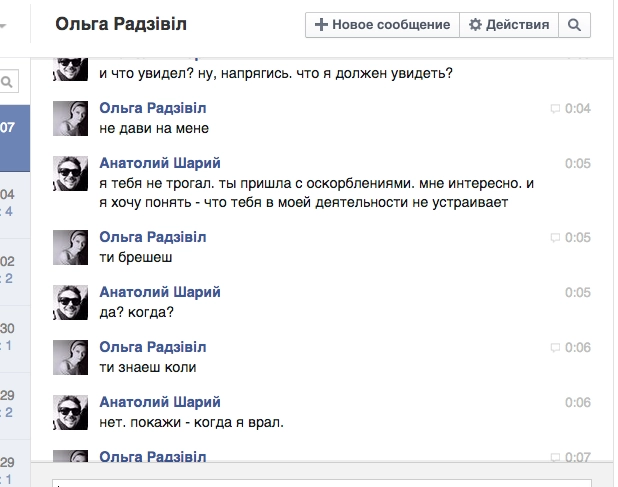Viewport: 618px width, 487px height.
Task: Click the chat bubble icon beside 0:06 from Ольга
Action: point(555,347)
